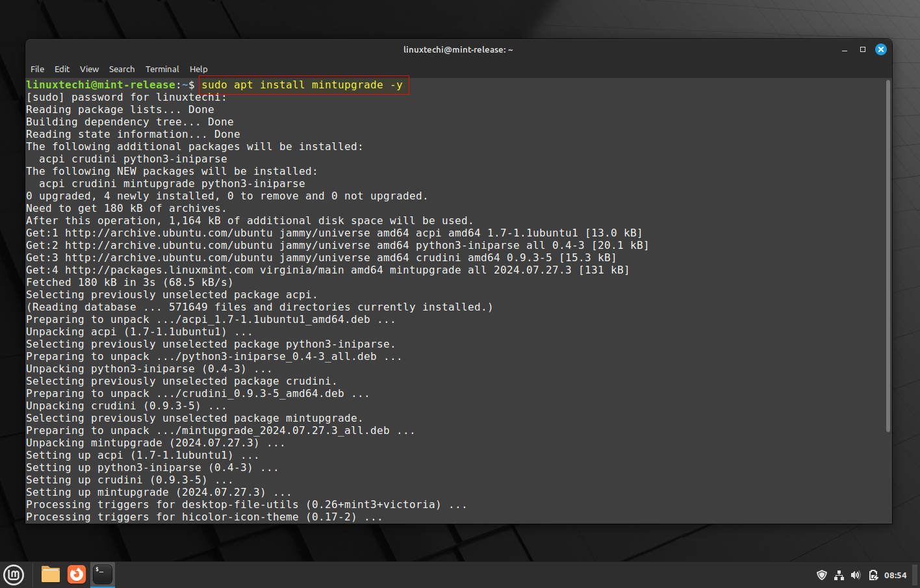Image resolution: width=920 pixels, height=588 pixels.
Task: Click 'Selecting previously unselected package crudini.'
Action: click(182, 381)
